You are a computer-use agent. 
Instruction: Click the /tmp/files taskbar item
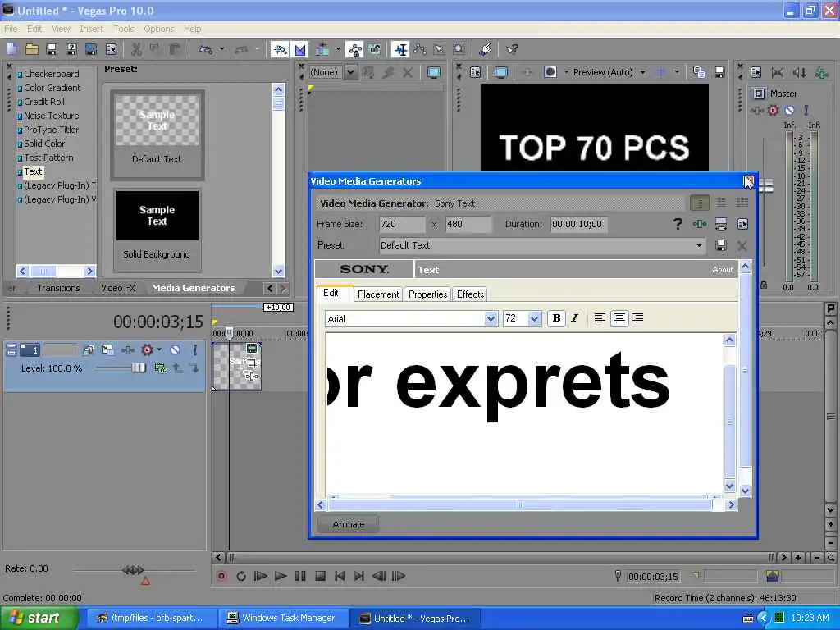(152, 619)
